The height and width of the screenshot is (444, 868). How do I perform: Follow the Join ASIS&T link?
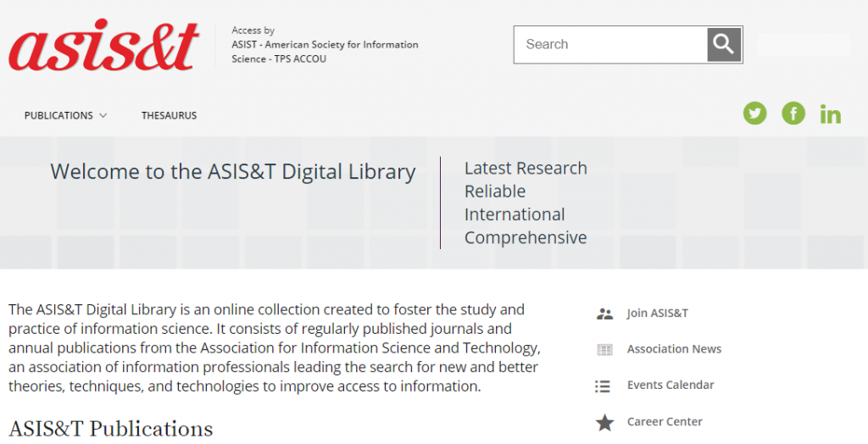click(x=657, y=314)
